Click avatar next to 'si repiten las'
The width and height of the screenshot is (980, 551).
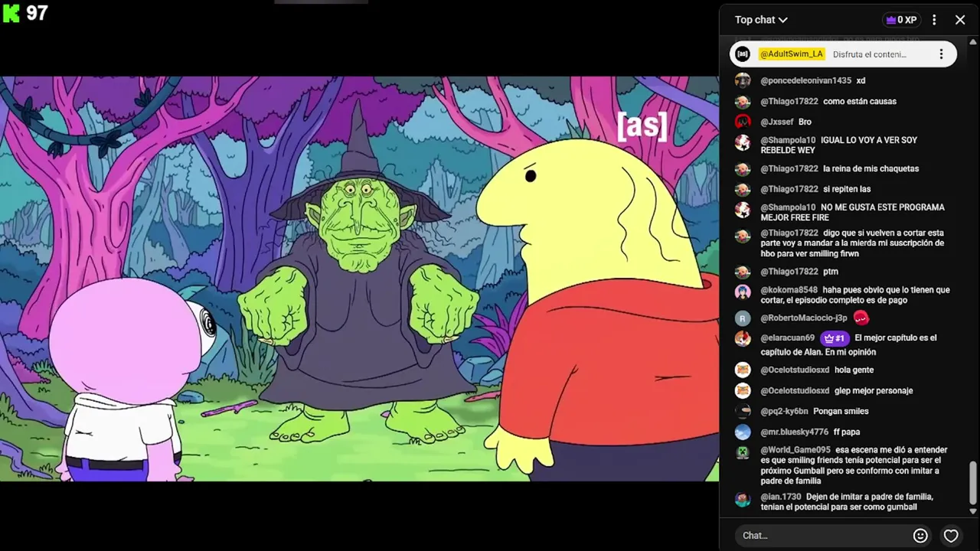743,189
